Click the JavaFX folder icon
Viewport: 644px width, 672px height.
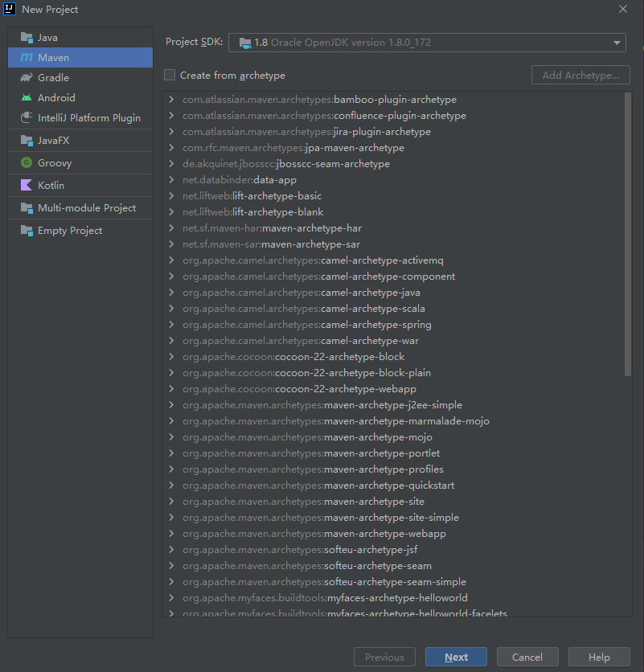(27, 141)
